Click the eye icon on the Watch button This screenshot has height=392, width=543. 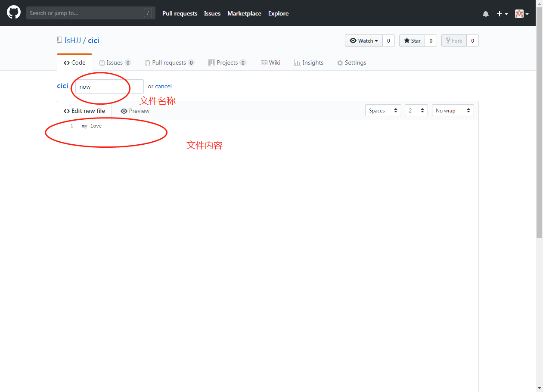[353, 40]
